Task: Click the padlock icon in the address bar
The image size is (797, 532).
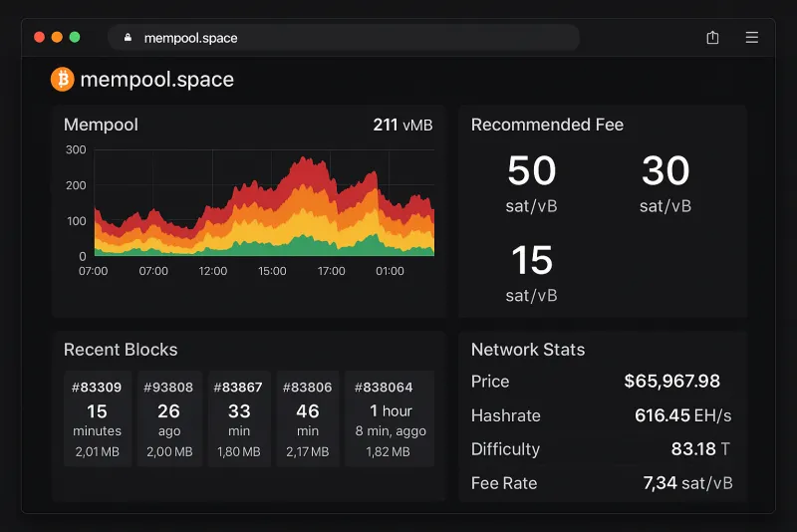Action: click(x=128, y=38)
